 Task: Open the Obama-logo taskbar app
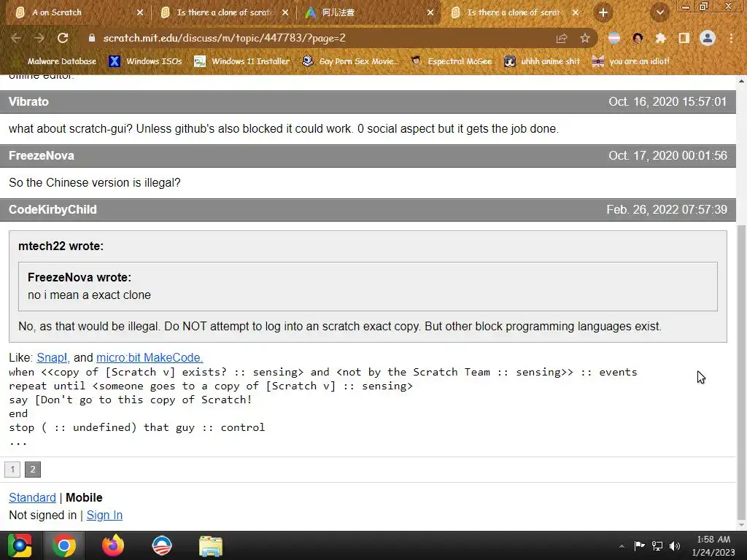[162, 545]
